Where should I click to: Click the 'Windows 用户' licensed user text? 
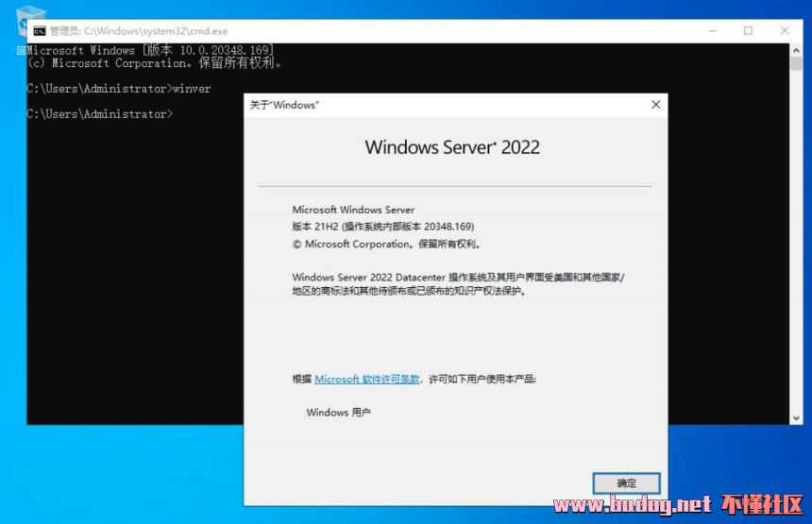338,413
